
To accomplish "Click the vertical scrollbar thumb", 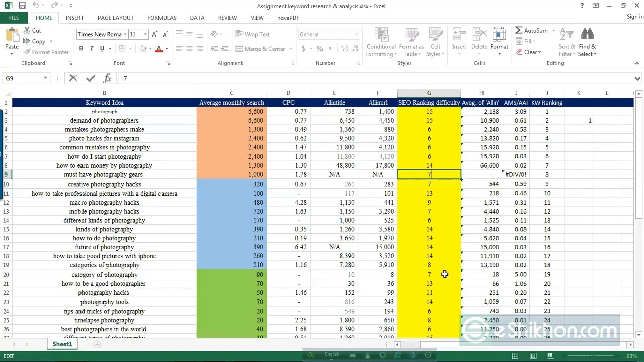I will coord(639,158).
